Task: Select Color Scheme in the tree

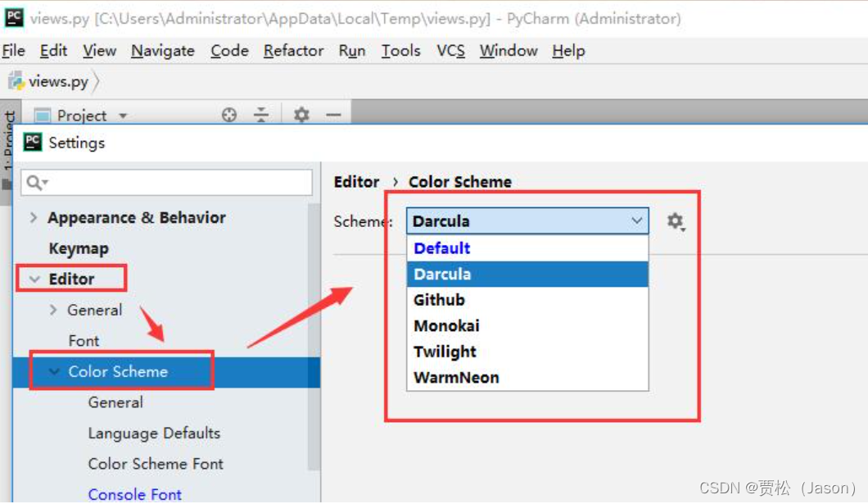Action: click(x=118, y=371)
